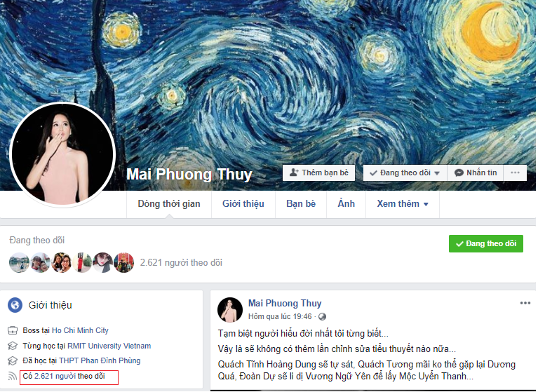The height and width of the screenshot is (392, 538).
Task: Click the first follower avatar thumbnail
Action: pos(19,263)
